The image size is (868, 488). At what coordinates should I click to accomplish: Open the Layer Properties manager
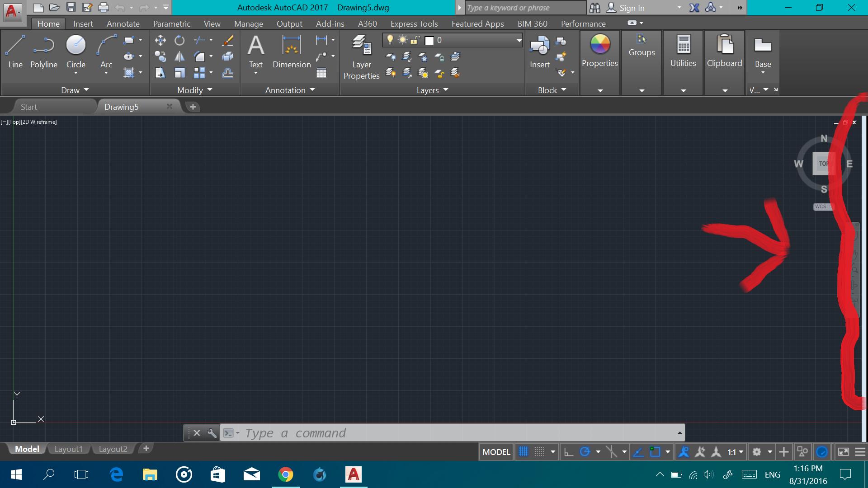click(361, 54)
